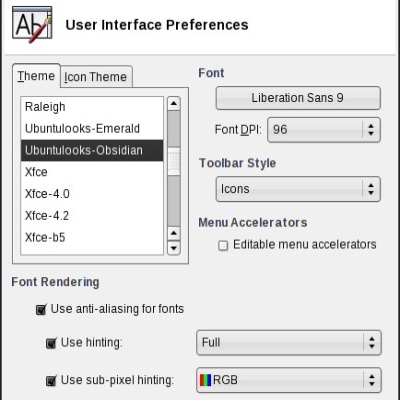Click the RGB color stripes icon
Viewport: 400px width, 400px height.
click(x=205, y=380)
